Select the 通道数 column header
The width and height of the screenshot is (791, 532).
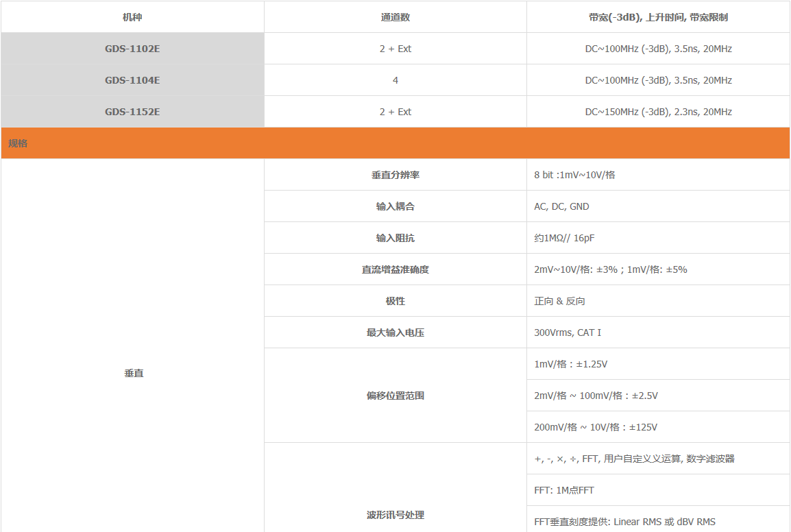coord(395,17)
